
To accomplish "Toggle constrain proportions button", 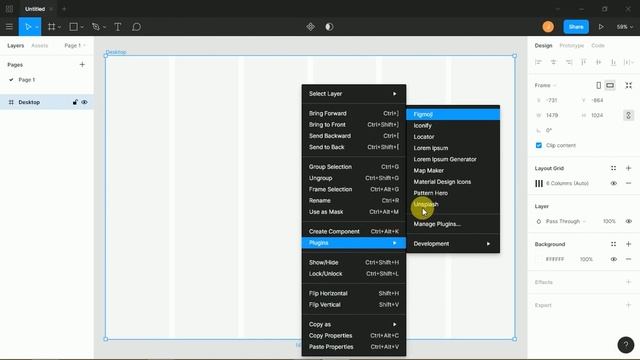I will coord(629,116).
